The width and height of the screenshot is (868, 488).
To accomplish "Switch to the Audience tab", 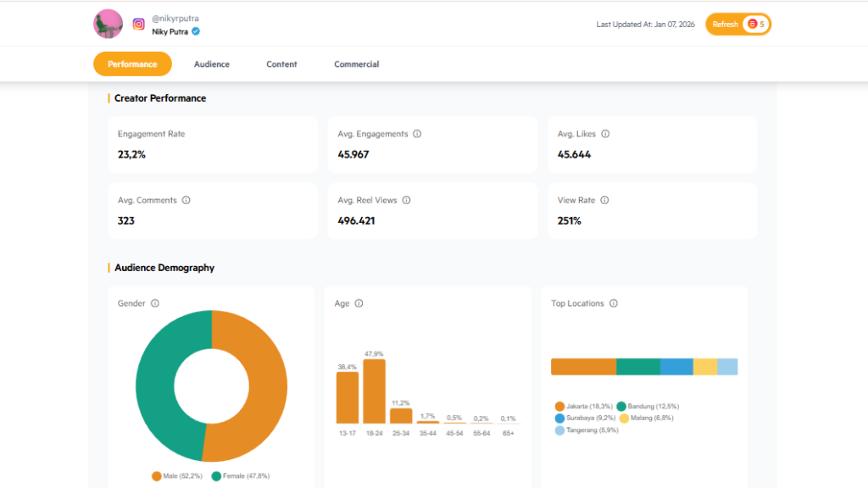I will [212, 64].
